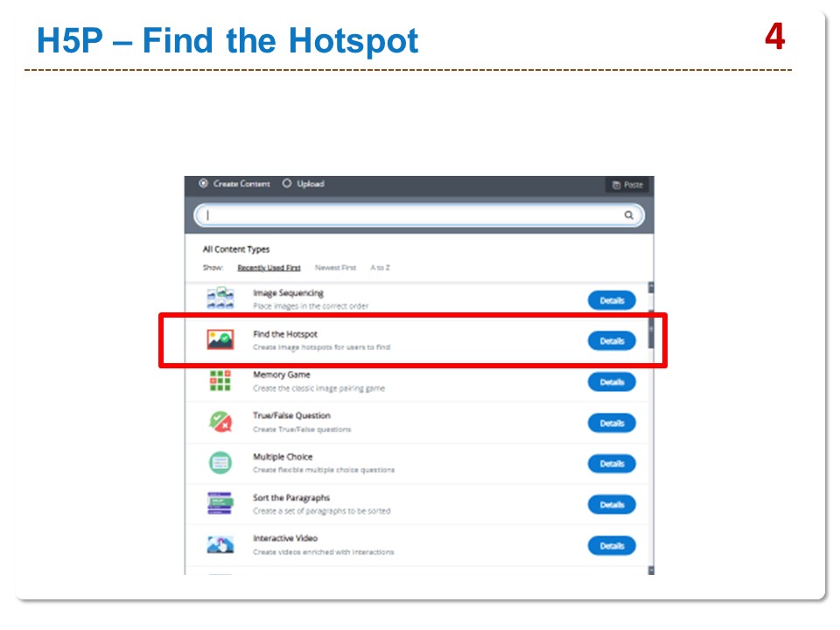The image size is (840, 630).
Task: Choose the Multiple Choice icon
Action: click(220, 463)
